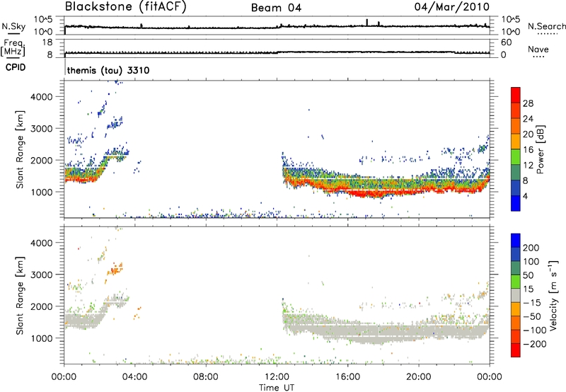Click the N.Sky label
This screenshot has height=392, width=566.
coord(13,26)
